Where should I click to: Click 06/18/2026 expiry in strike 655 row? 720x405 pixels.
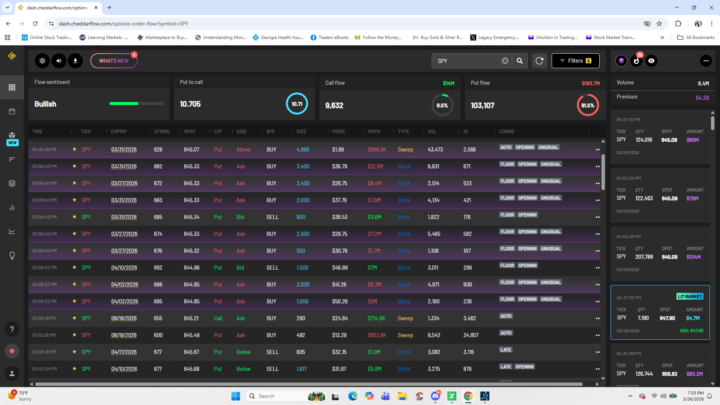pyautogui.click(x=124, y=318)
